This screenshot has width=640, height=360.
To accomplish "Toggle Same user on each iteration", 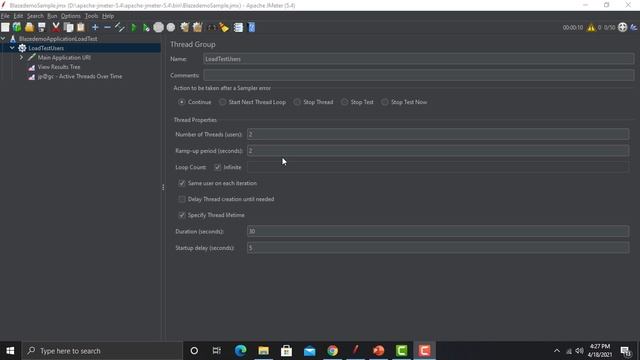I will pos(182,183).
